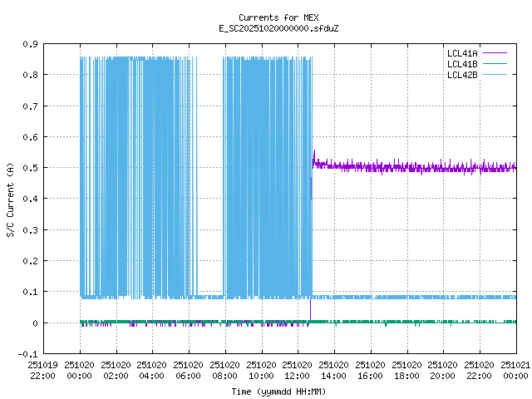Viewport: 532px width, 399px height.
Task: Select the LCL42B legend label
Action: [462, 74]
